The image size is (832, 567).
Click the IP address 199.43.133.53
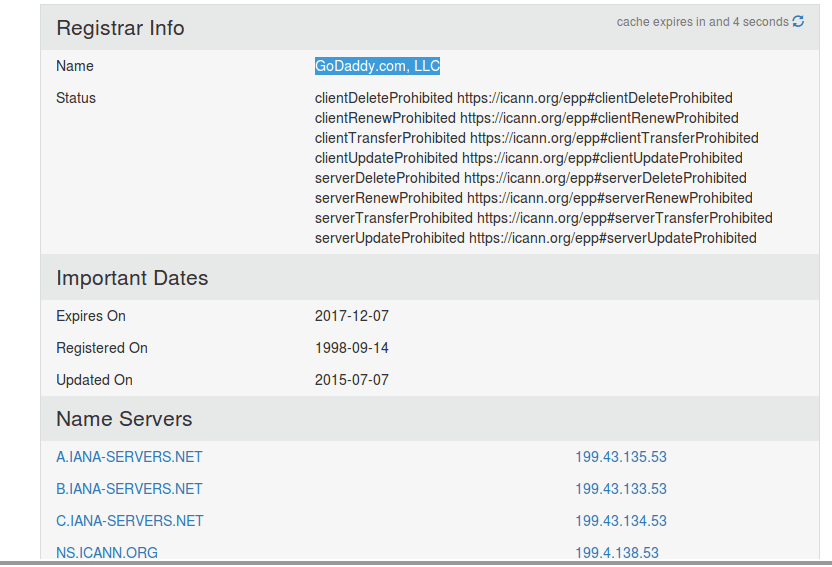tap(621, 489)
